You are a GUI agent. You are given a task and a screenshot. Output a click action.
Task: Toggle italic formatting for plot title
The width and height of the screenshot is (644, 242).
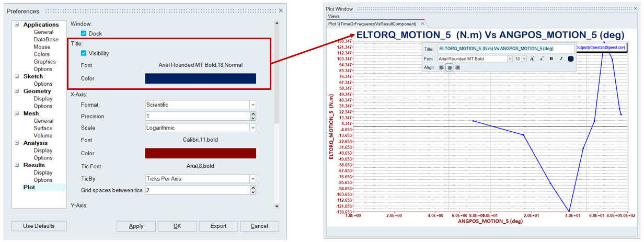(560, 59)
